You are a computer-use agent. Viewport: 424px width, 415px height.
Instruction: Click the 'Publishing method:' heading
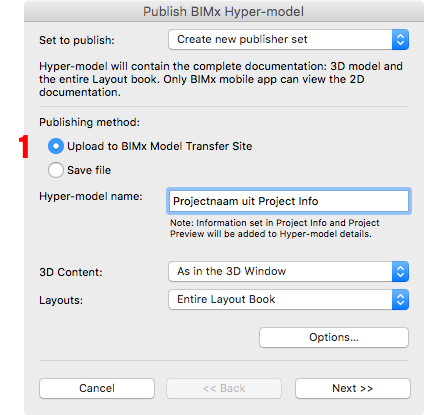89,122
